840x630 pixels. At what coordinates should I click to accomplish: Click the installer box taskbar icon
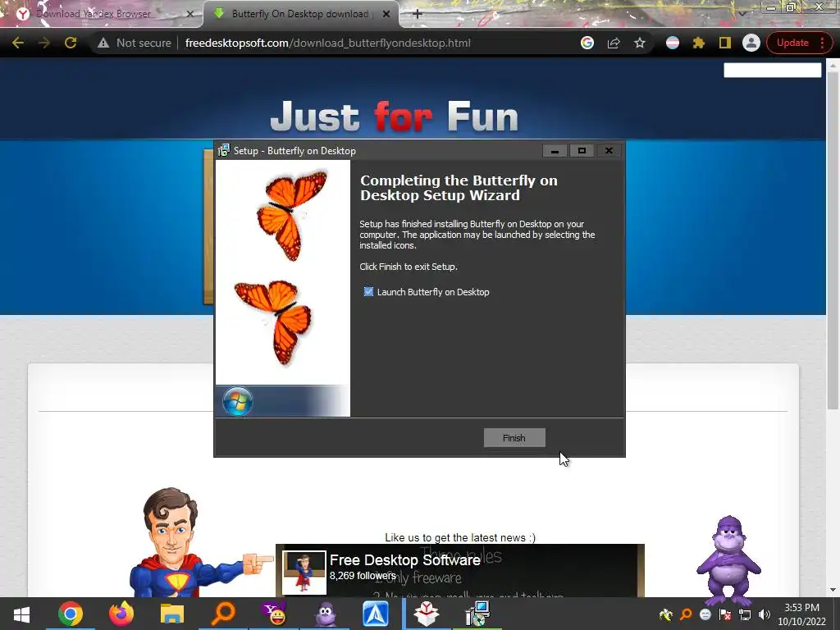pyautogui.click(x=427, y=614)
